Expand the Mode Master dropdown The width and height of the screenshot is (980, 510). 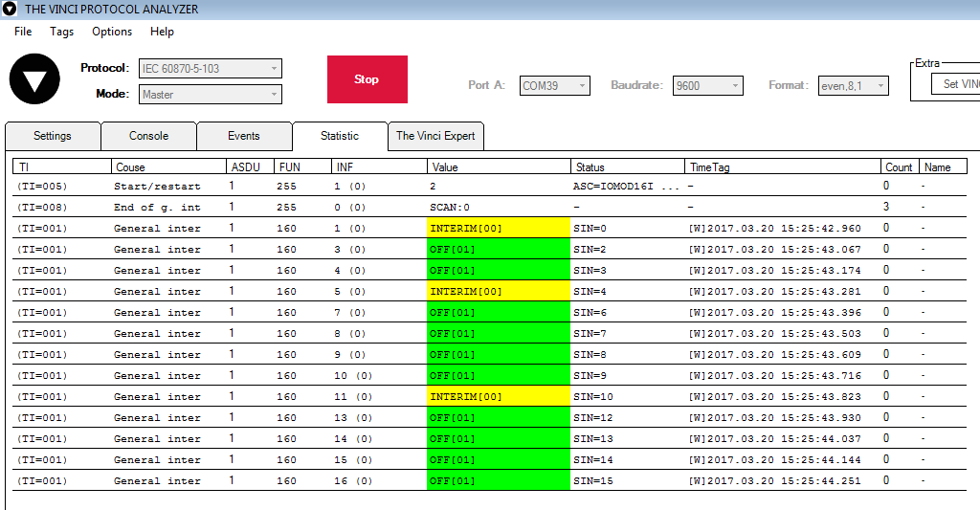[210, 95]
